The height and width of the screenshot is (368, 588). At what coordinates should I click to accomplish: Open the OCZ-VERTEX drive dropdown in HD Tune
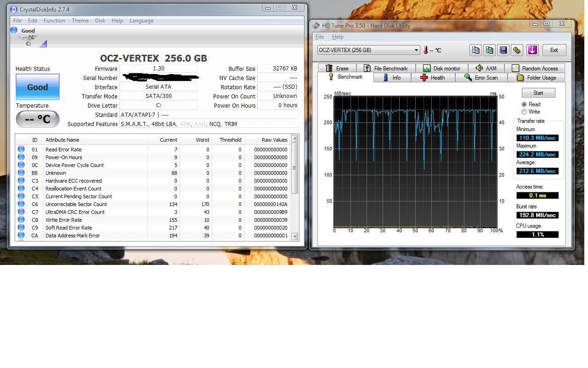pyautogui.click(x=416, y=50)
